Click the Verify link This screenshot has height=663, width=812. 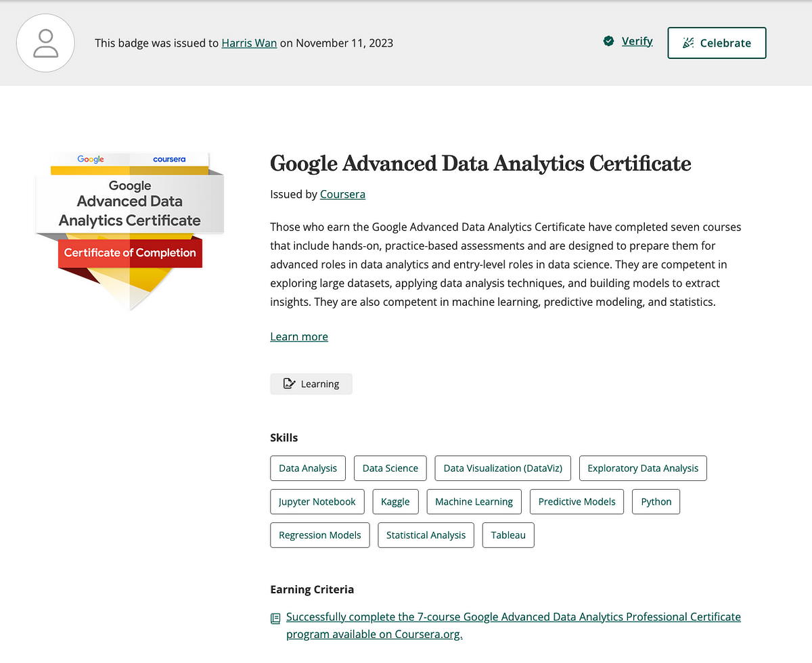click(637, 41)
